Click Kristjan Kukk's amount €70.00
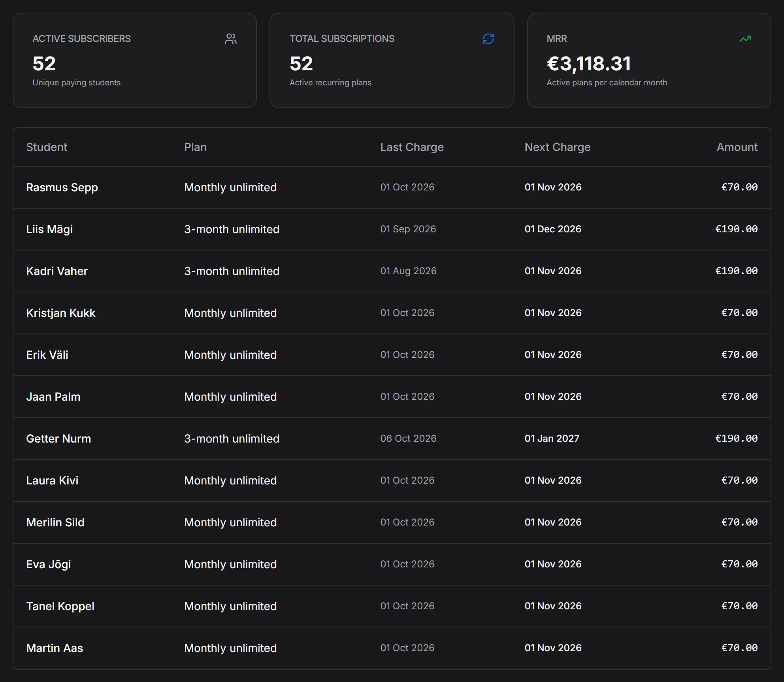Viewport: 784px width, 682px height. coord(739,313)
